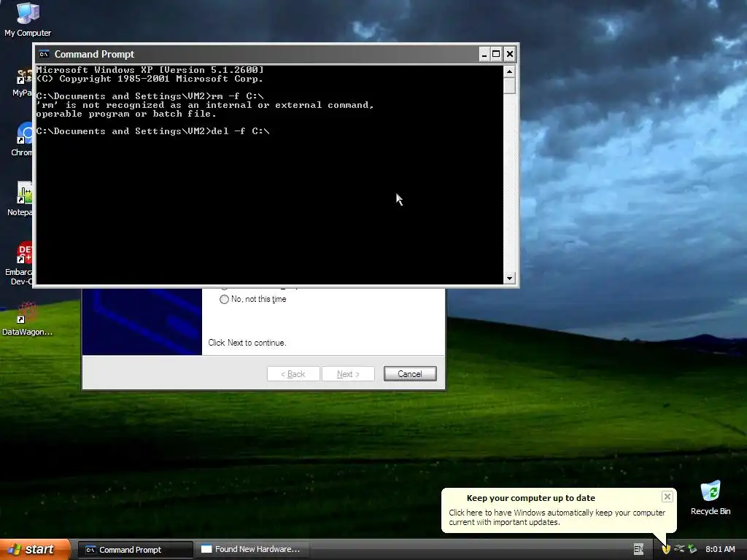Screen dimensions: 747x560
Task: Switch to Found New Hardware taskbar button
Action: click(252, 550)
